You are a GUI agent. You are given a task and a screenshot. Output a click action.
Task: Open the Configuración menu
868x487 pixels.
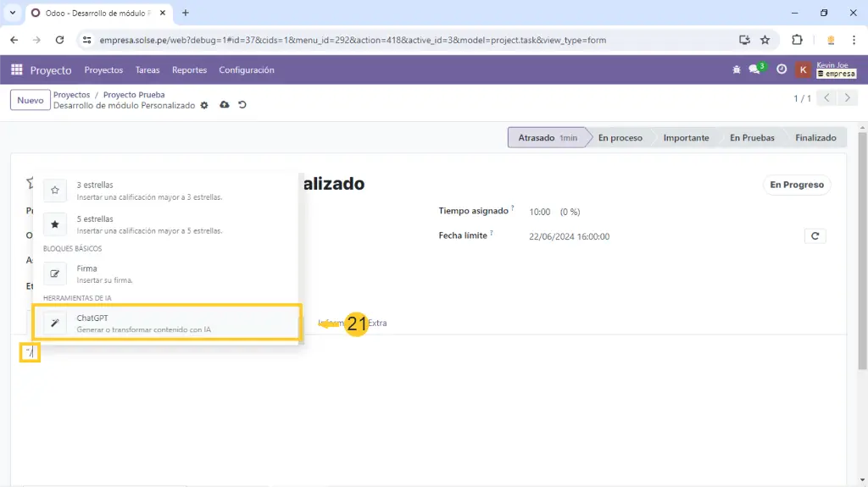pyautogui.click(x=247, y=70)
